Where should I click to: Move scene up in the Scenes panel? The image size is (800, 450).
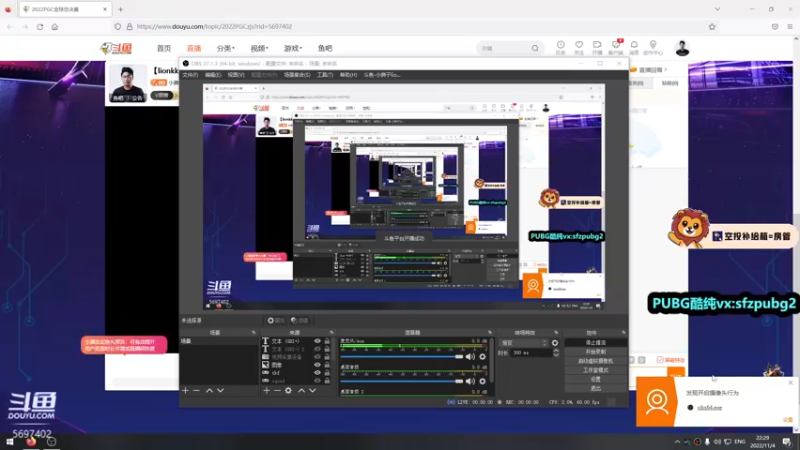pyautogui.click(x=209, y=390)
